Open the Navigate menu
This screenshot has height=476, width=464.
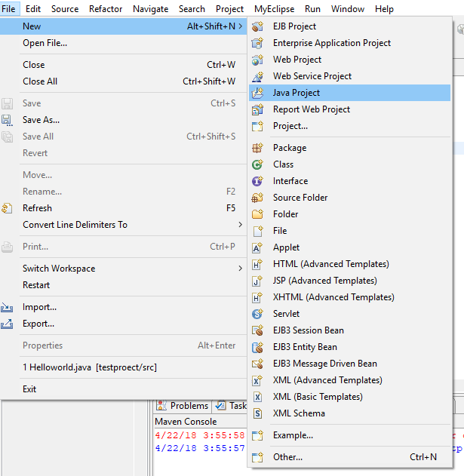pos(151,9)
